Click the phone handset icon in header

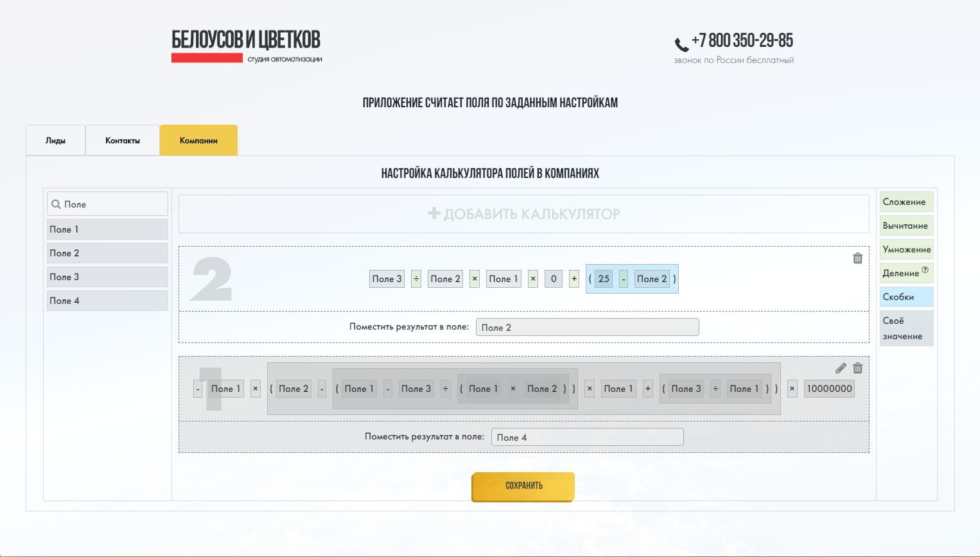pyautogui.click(x=681, y=44)
